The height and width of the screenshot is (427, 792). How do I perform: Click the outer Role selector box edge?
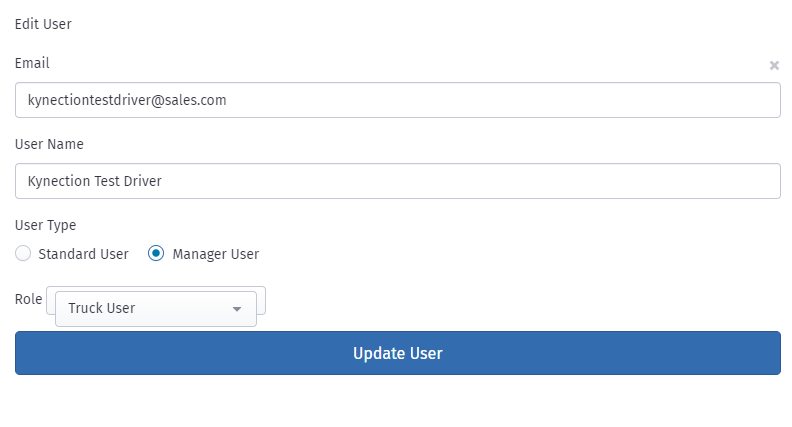click(261, 300)
